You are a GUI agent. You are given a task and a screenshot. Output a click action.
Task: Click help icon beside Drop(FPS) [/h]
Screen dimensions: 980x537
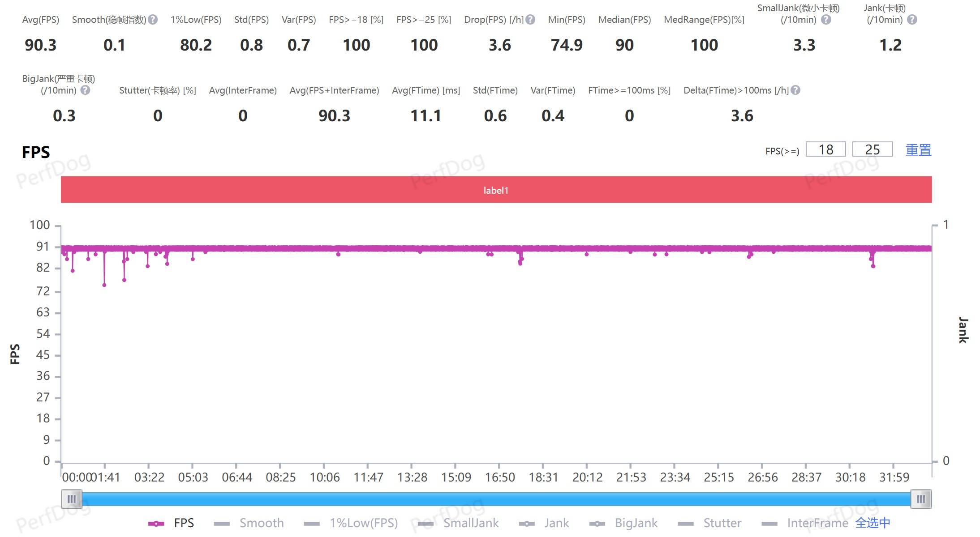tap(530, 20)
